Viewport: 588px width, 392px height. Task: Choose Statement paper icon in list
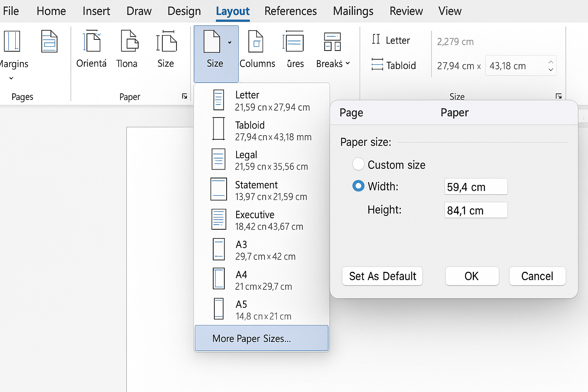click(219, 189)
